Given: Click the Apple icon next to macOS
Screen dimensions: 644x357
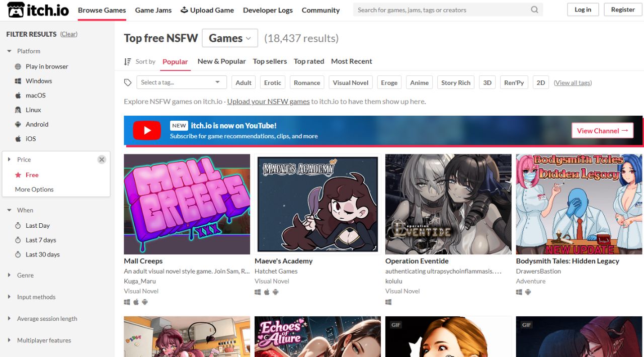Looking at the screenshot, I should point(18,95).
